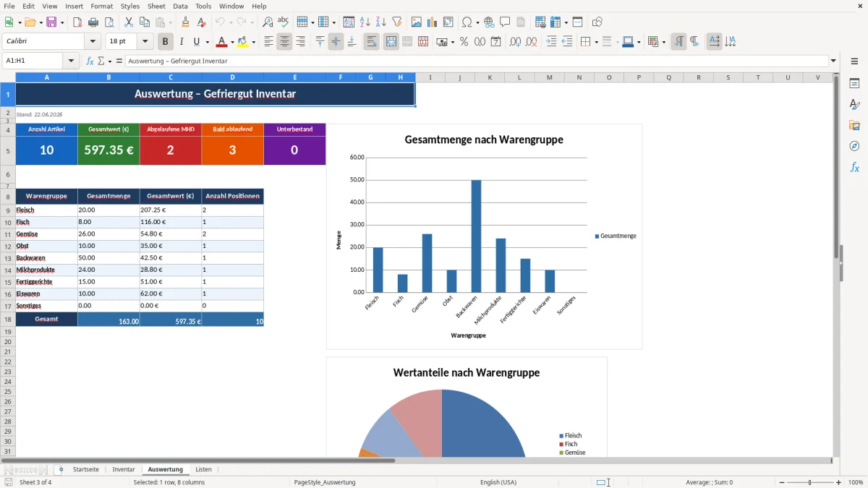Switch to the Inventar sheet tab
The height and width of the screenshot is (488, 868).
[x=124, y=470]
